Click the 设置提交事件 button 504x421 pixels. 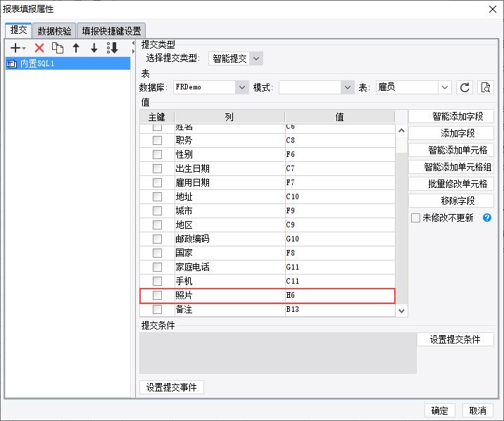(172, 387)
